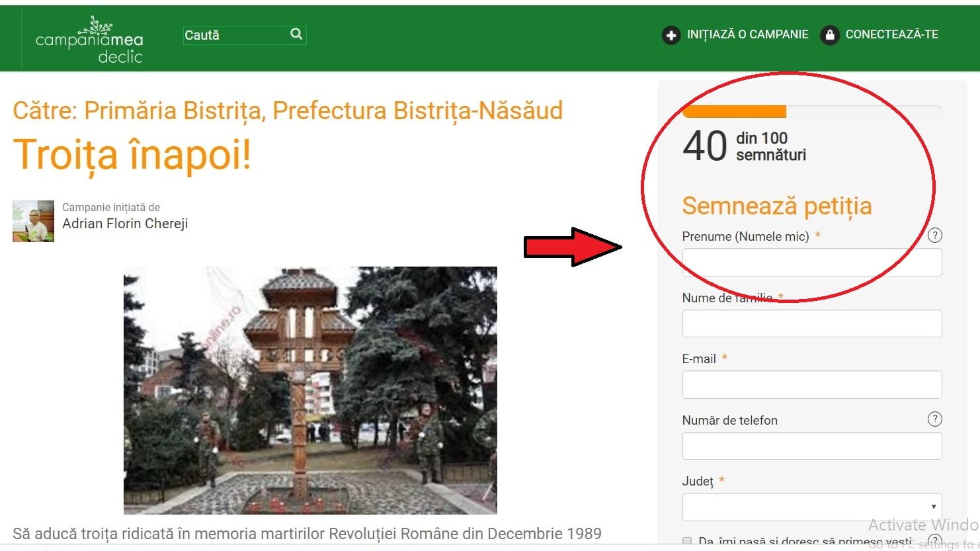Click the help icon beside the newsletter checkbox
The width and height of the screenshot is (980, 551).
[x=934, y=540]
